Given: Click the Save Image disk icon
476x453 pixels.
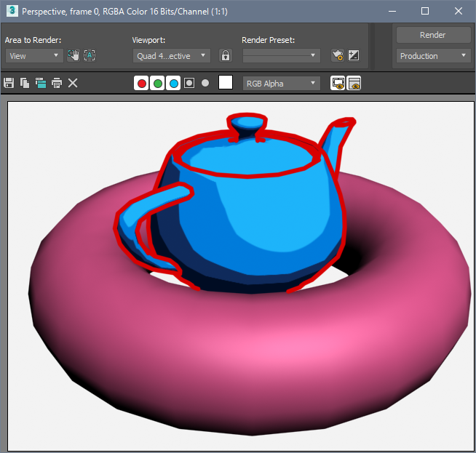Looking at the screenshot, I should 9,84.
